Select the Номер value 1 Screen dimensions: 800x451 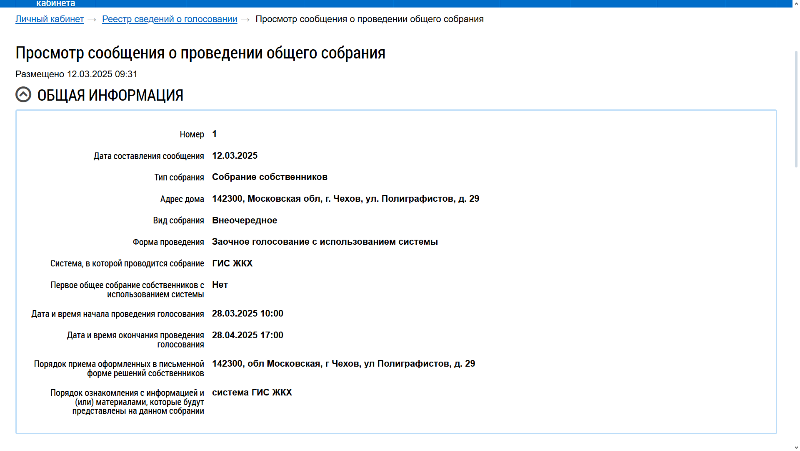click(215, 134)
